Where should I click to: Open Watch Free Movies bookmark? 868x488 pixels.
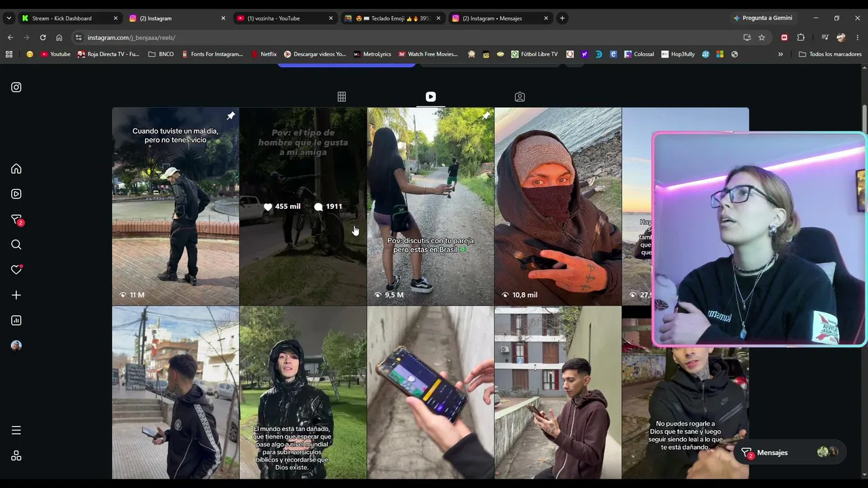428,54
